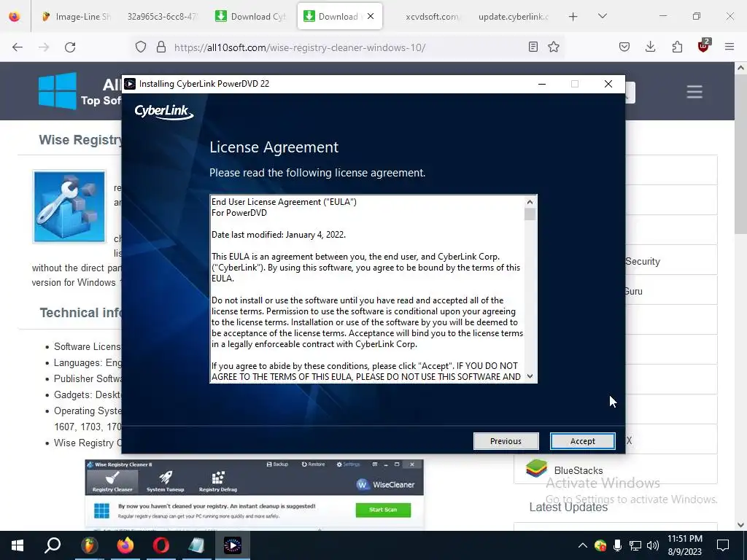
Task: Click the BlueStacks icon in sidebar
Action: (536, 469)
